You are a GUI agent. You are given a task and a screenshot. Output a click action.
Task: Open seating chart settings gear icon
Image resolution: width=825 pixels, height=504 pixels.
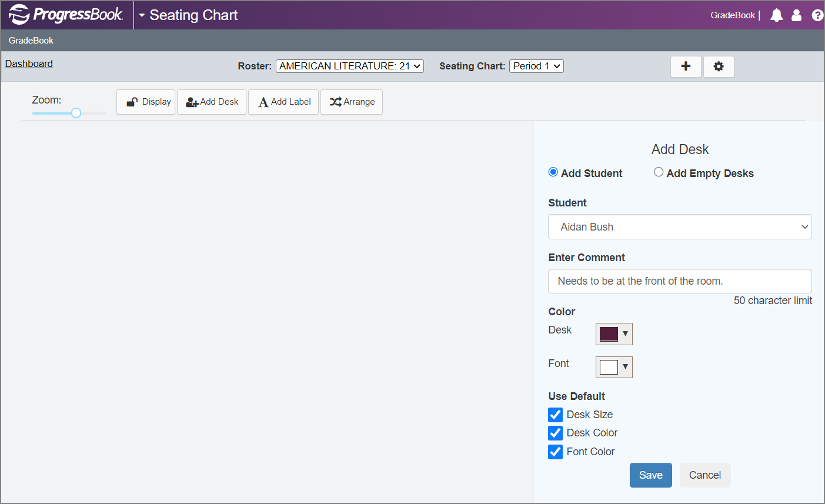pos(719,66)
